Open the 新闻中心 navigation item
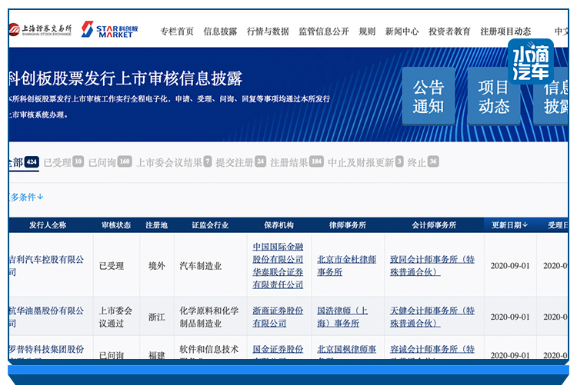 click(x=402, y=32)
